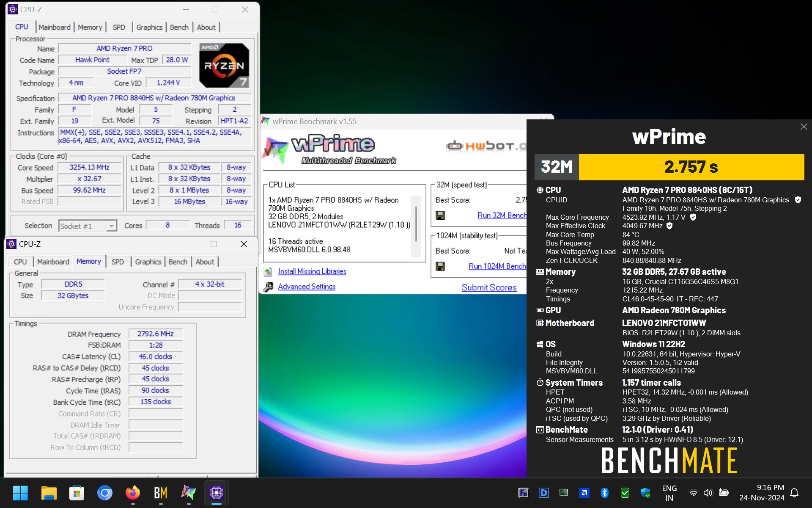Image resolution: width=812 pixels, height=508 pixels.
Task: Click Advanced Settings wrench icon
Action: coord(268,287)
